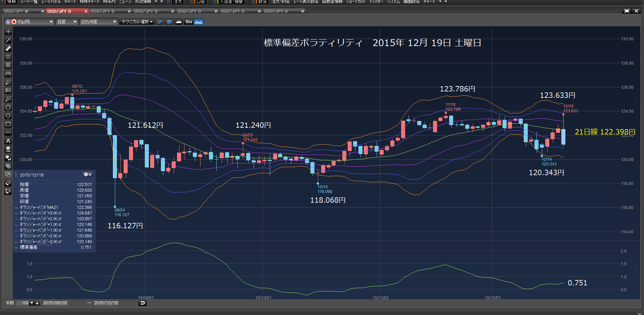Click the end date field 2015/12/18
The width and height of the screenshot is (644, 315).
tap(106, 303)
